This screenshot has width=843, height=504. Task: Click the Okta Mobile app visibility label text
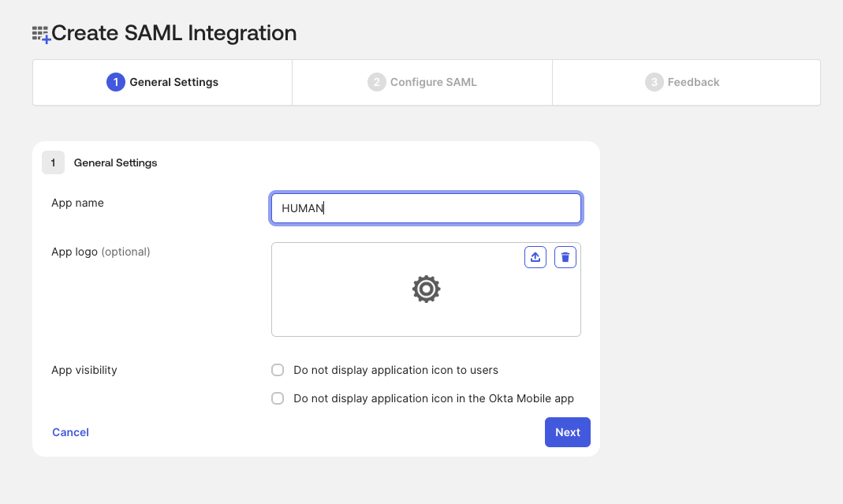click(x=433, y=398)
